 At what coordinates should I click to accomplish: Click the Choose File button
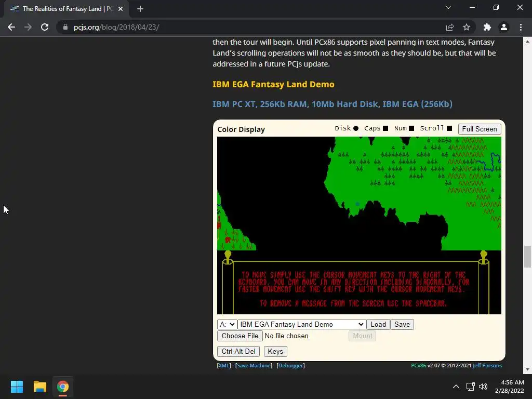coord(240,336)
